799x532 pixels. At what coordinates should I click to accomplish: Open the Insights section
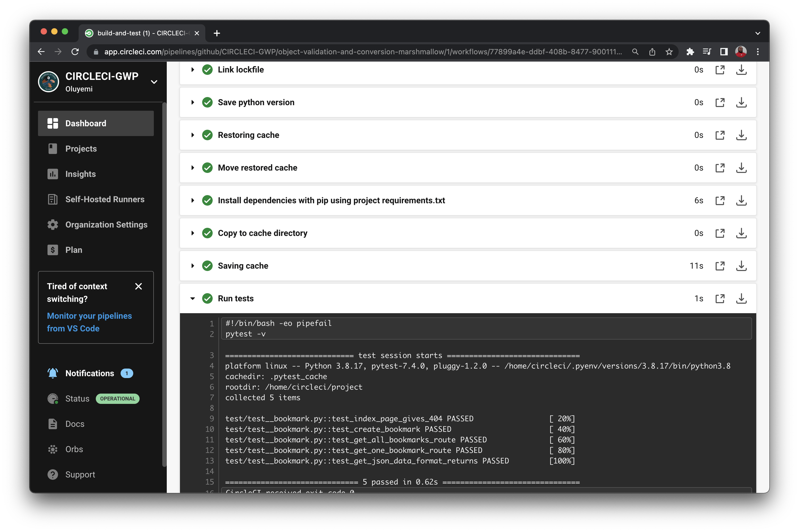80,174
